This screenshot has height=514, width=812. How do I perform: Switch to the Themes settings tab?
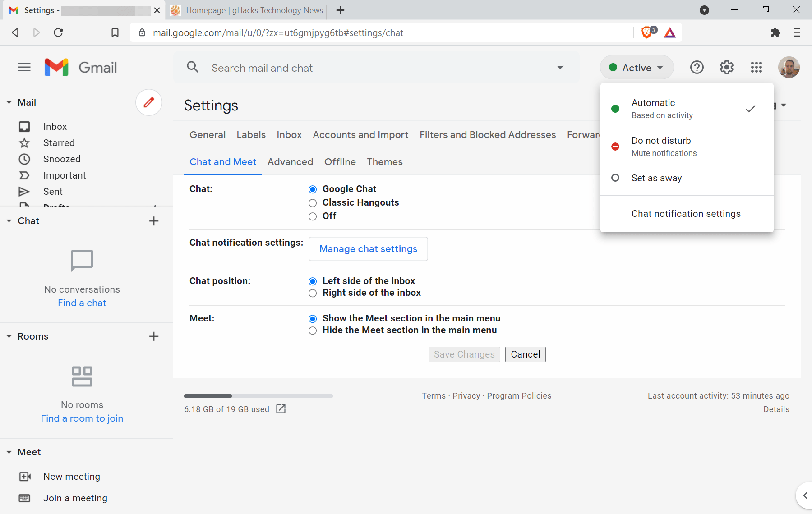[x=385, y=162]
